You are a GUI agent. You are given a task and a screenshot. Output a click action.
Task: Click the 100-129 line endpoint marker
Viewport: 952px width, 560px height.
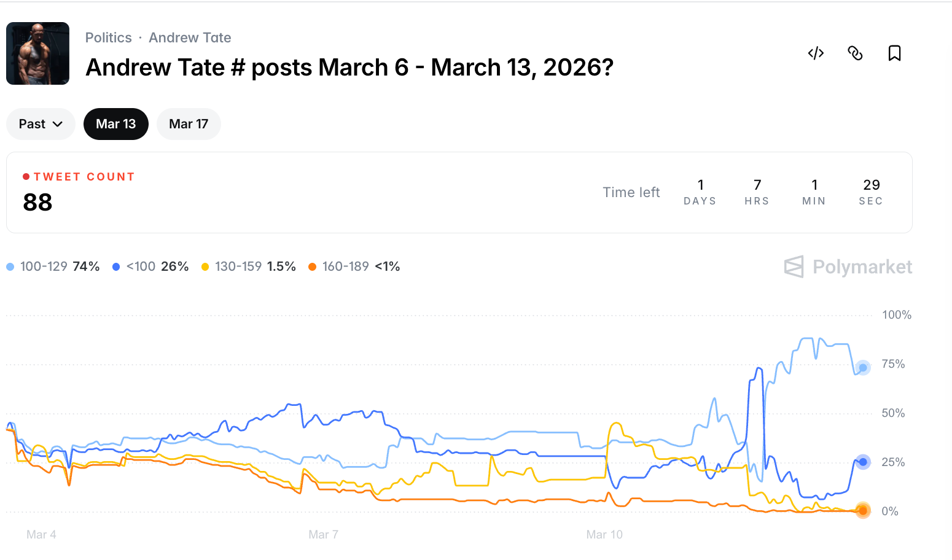click(x=863, y=368)
